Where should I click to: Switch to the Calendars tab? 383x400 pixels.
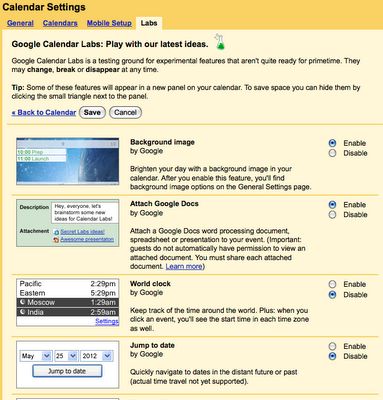pyautogui.click(x=60, y=23)
